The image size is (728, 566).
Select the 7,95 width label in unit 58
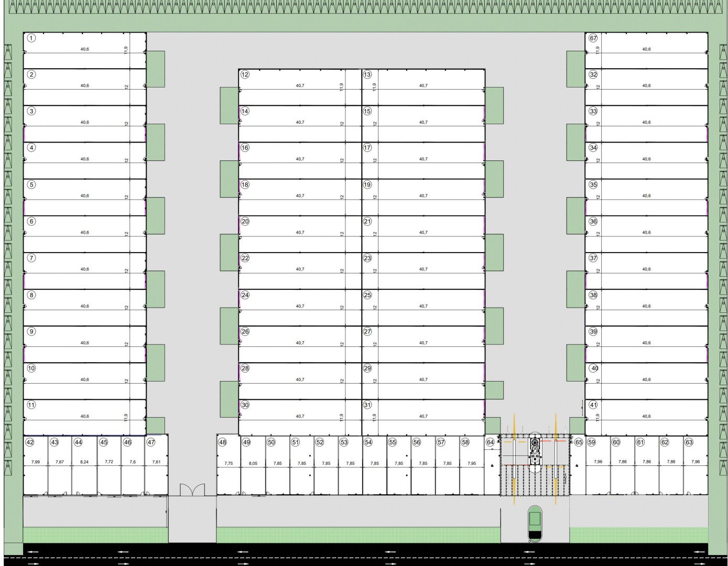pyautogui.click(x=472, y=463)
